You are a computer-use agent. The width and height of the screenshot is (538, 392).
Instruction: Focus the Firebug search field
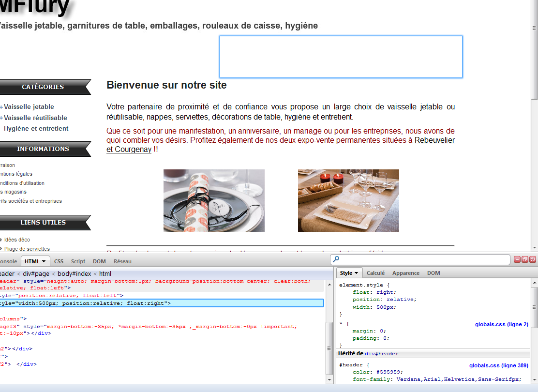[420, 259]
